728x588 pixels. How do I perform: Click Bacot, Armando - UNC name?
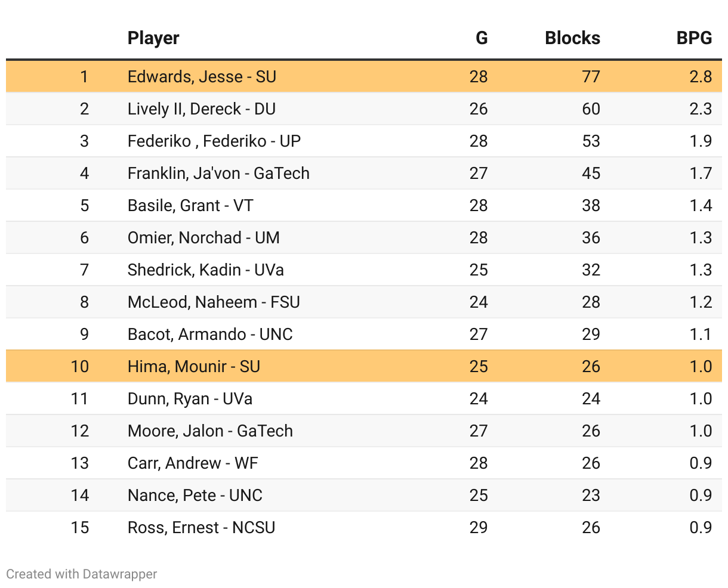[x=210, y=335]
